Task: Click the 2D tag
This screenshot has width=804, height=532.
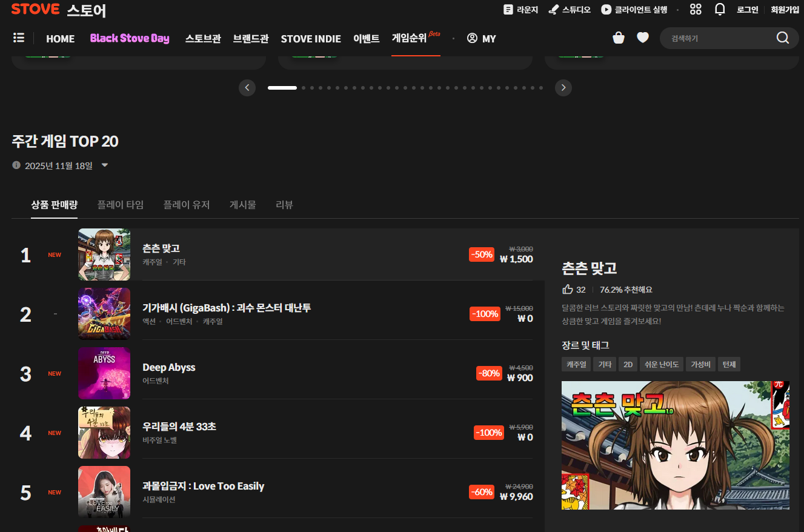Action: pos(628,364)
